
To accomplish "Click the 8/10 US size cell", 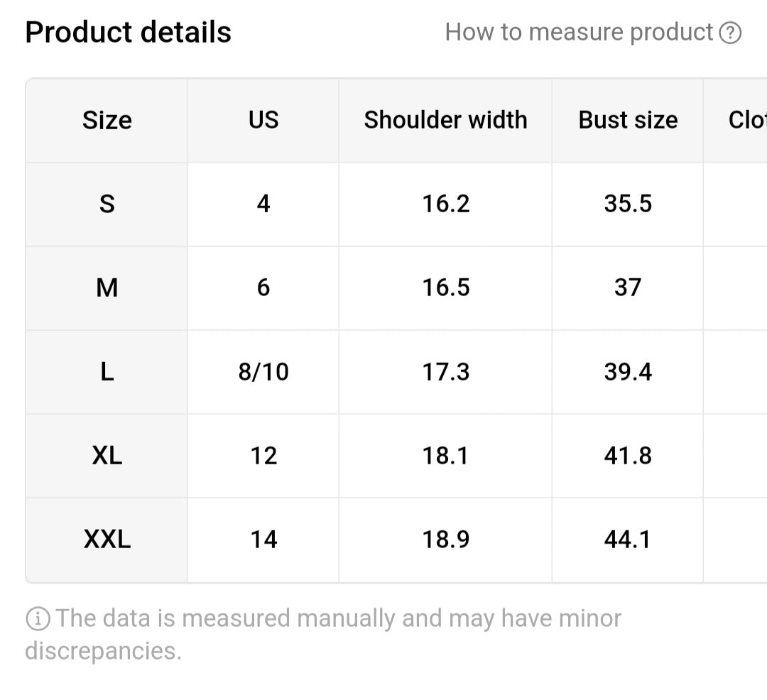I will 263,371.
